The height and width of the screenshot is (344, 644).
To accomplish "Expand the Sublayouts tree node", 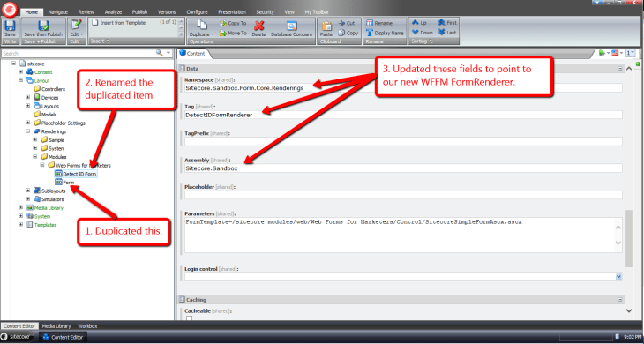I will pyautogui.click(x=28, y=191).
